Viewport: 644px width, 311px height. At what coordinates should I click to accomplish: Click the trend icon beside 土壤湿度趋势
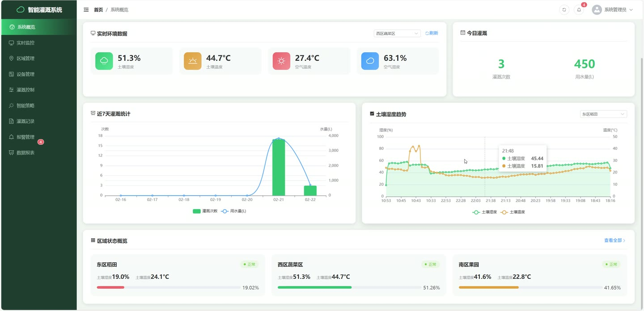point(372,113)
